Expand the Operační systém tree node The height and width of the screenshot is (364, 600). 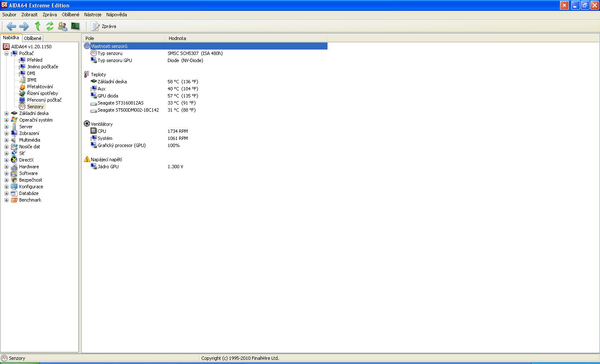point(6,120)
